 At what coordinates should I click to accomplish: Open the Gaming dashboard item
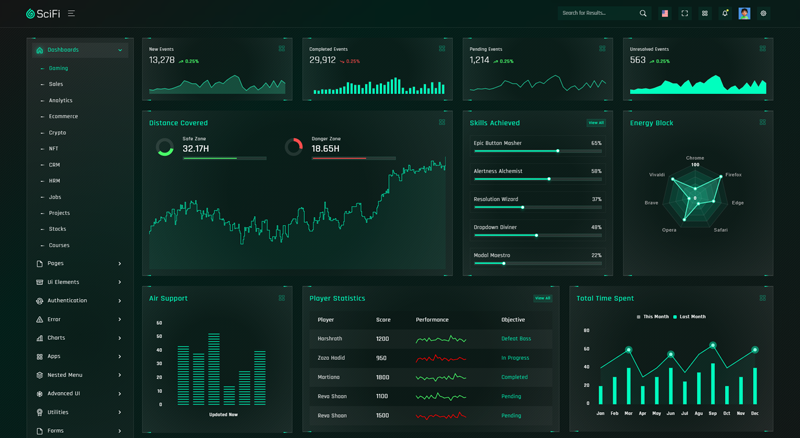point(58,68)
